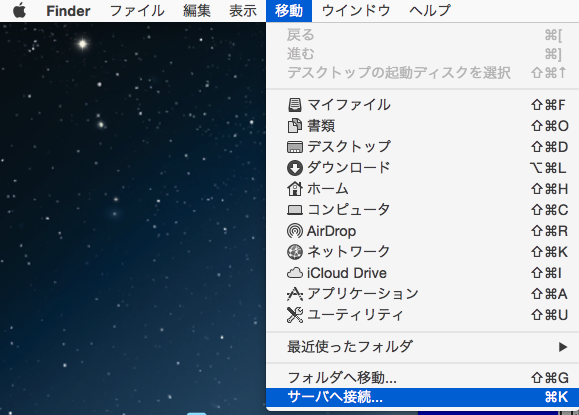Click the AirDrop icon
Viewport: 579px width, 415px height.
pos(294,231)
